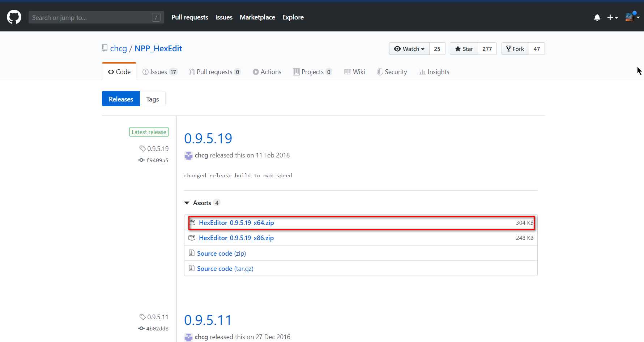Click the tag icon beside 0.9.5.19

(142, 148)
